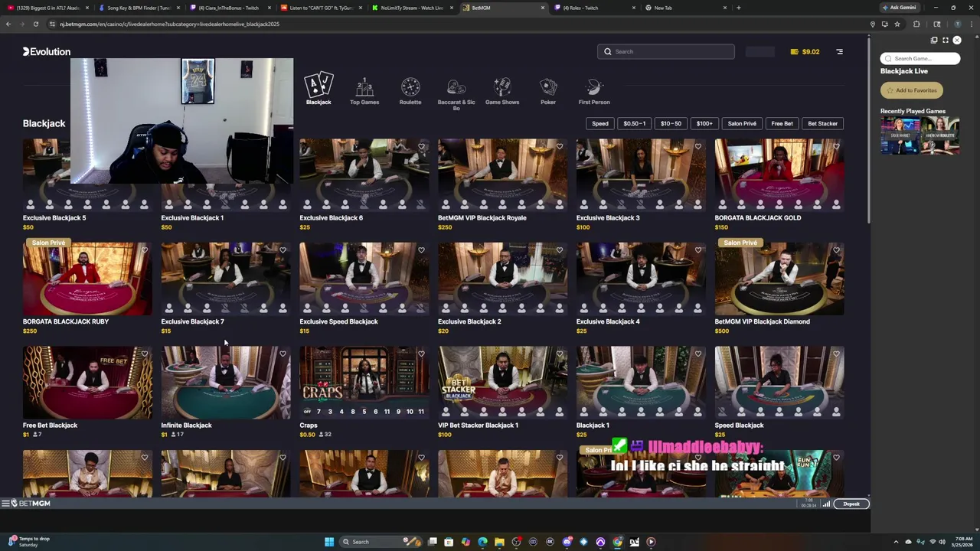The width and height of the screenshot is (980, 551).
Task: Favorite BORGATA BLACKJACK GOLD with heart
Action: 836,146
